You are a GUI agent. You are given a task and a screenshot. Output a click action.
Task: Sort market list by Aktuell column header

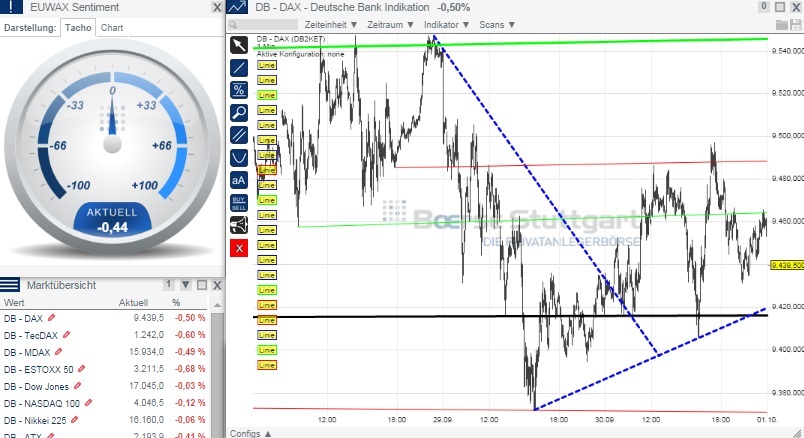pos(133,303)
